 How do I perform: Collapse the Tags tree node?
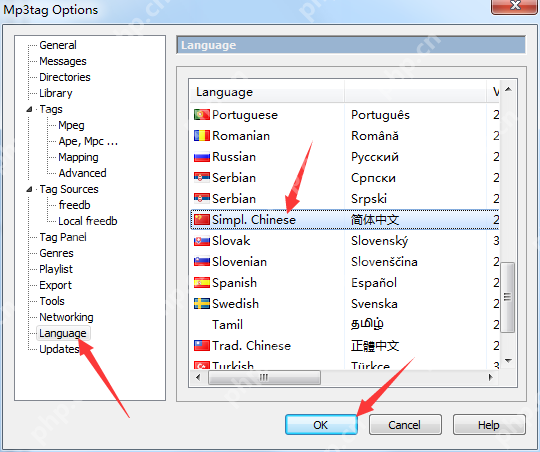29,110
